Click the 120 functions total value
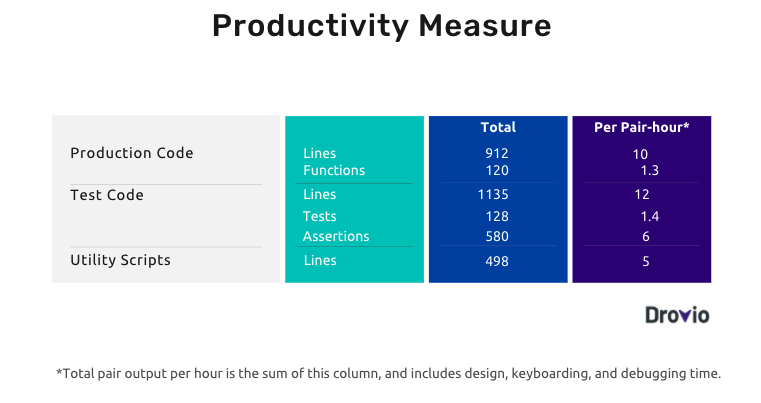The image size is (761, 403). click(497, 170)
